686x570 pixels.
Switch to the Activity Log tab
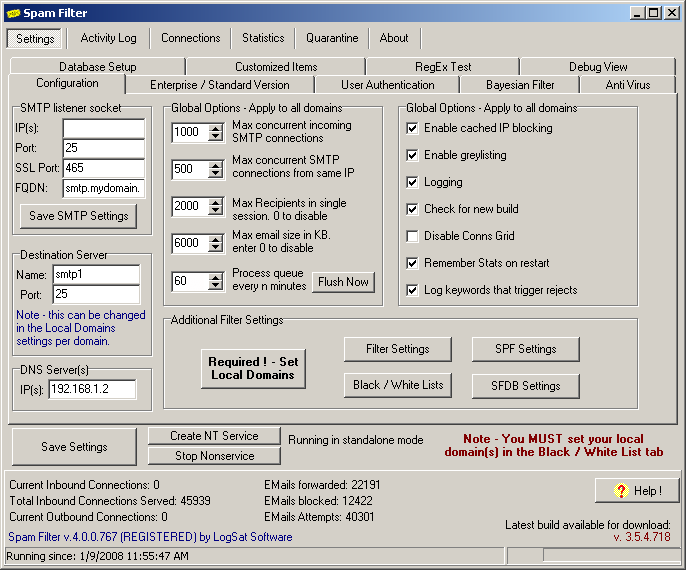(109, 38)
